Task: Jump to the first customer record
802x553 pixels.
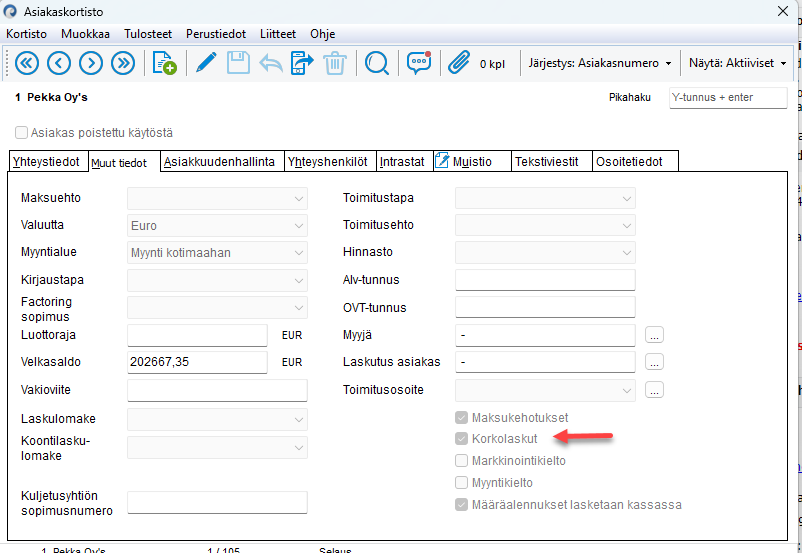Action: [27, 63]
